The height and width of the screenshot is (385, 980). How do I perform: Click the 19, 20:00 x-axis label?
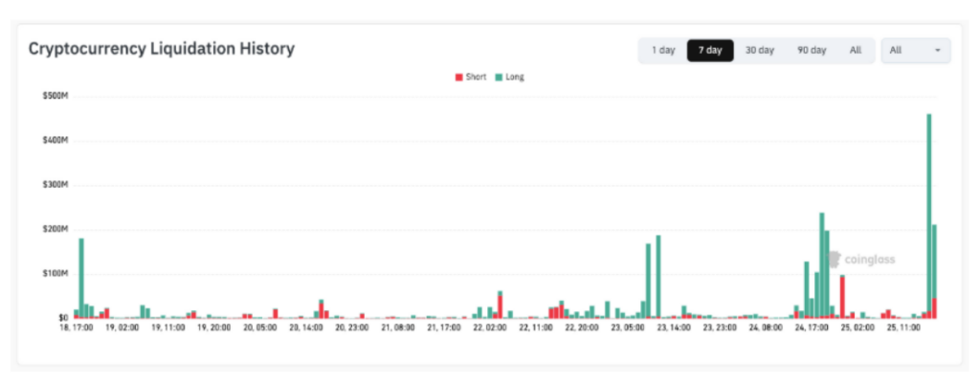coord(214,327)
